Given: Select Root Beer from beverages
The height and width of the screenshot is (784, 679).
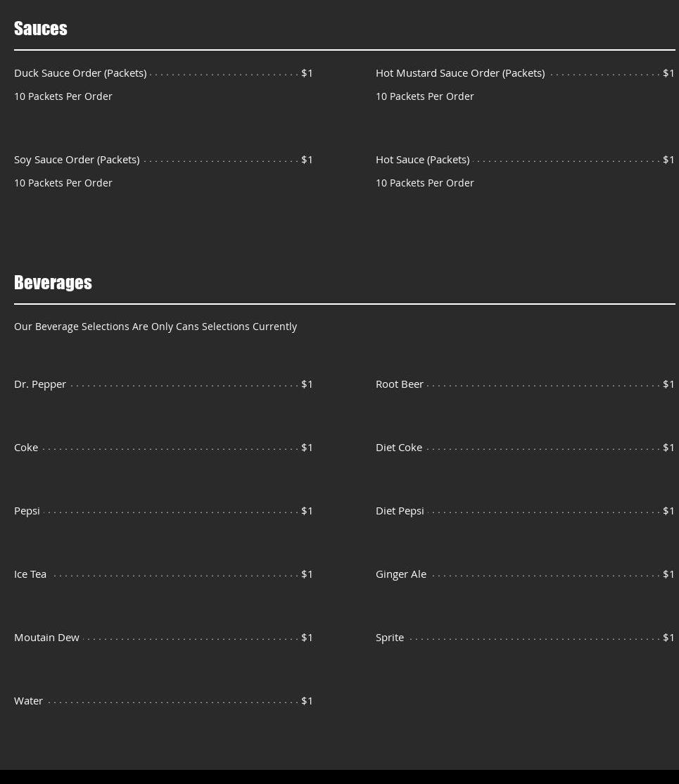Looking at the screenshot, I should coord(400,384).
